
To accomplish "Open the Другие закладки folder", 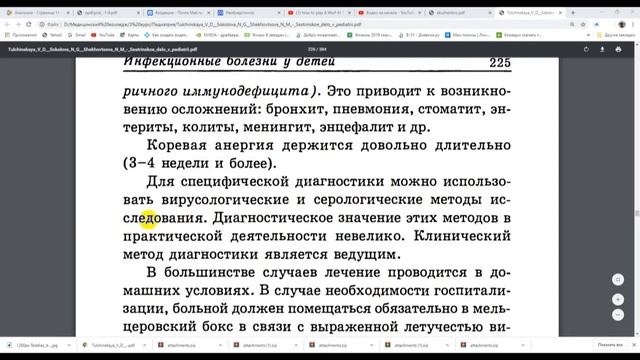I will (616, 35).
